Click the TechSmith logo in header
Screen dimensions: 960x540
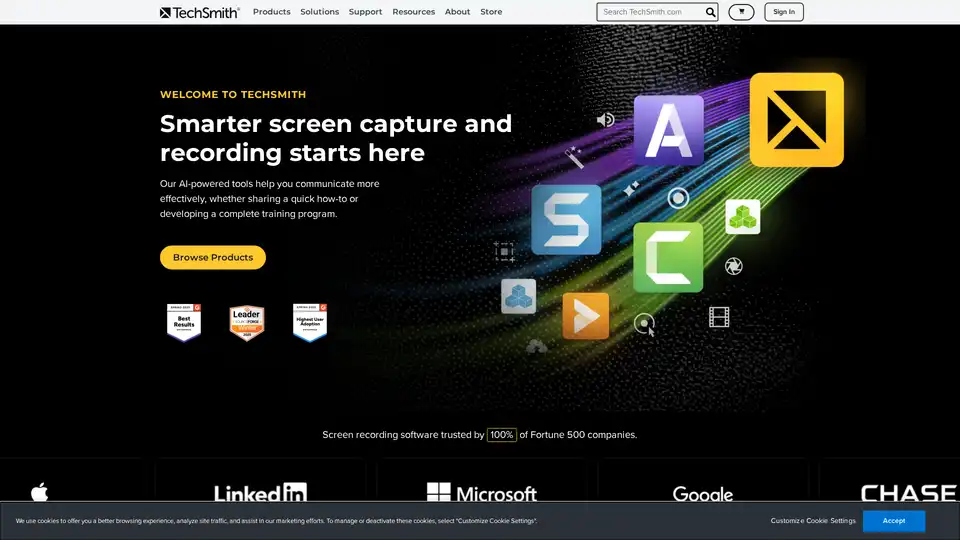tap(199, 12)
